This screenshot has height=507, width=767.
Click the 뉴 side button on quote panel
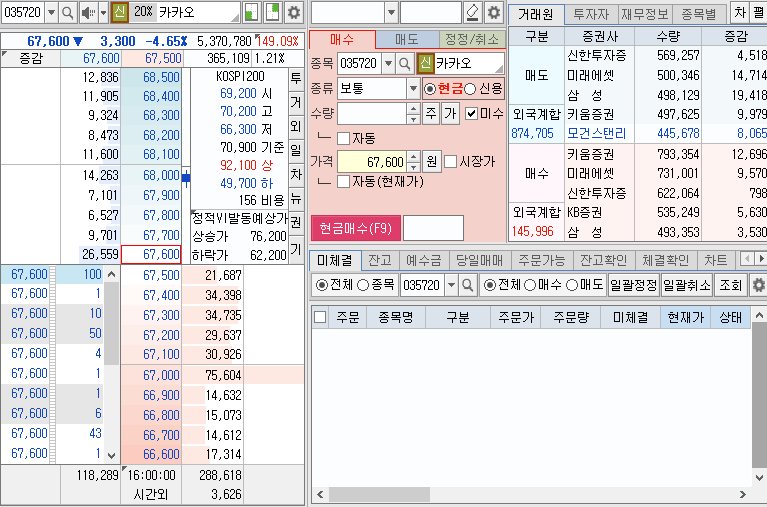[296, 198]
